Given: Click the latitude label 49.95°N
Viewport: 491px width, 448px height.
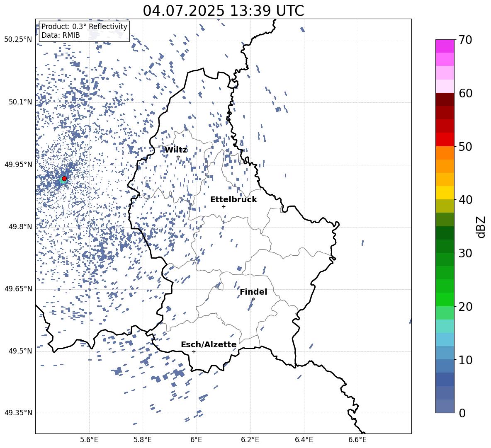Looking at the screenshot, I should (x=18, y=165).
